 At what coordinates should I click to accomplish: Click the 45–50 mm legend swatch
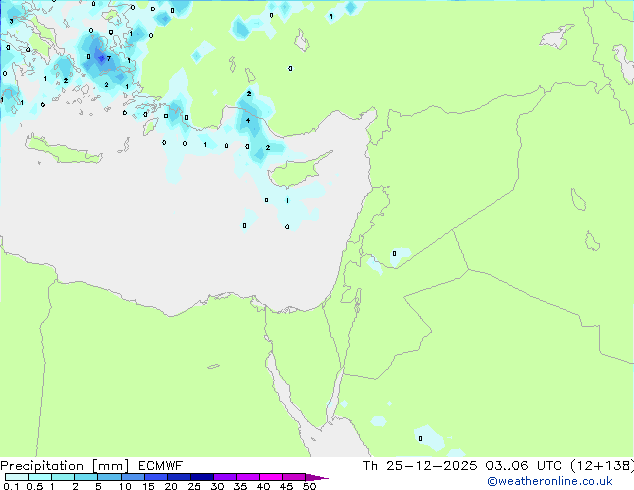click(294, 477)
